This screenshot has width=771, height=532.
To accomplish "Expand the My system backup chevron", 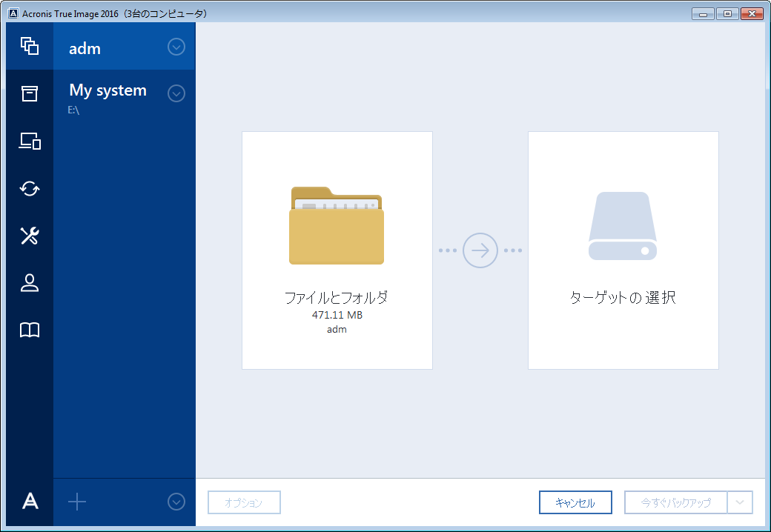I will point(176,93).
